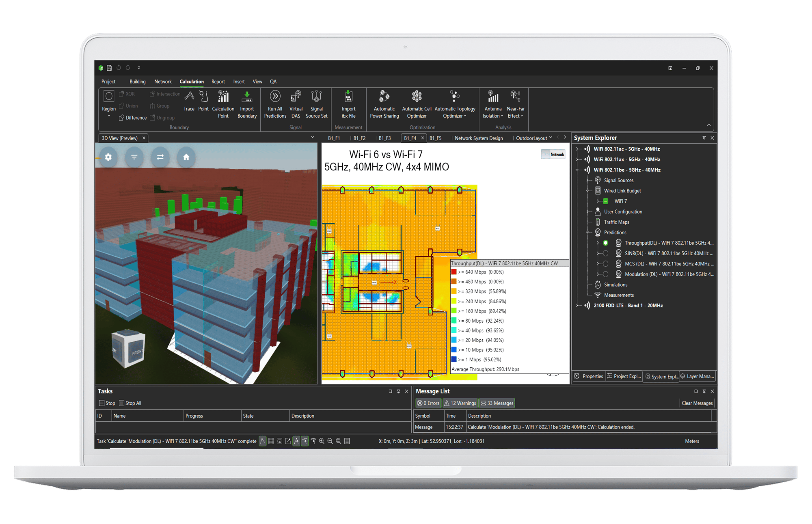
Task: Select the Region boundary tool
Action: 108,104
